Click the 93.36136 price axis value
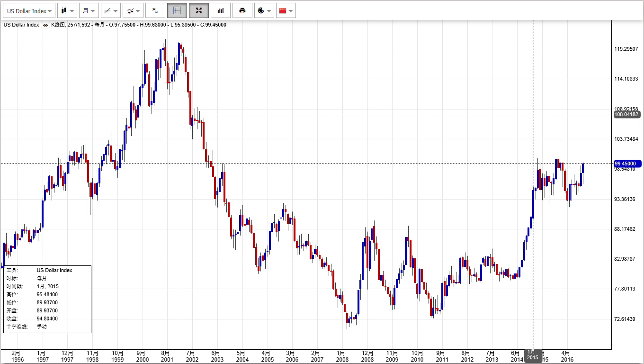 coord(625,199)
